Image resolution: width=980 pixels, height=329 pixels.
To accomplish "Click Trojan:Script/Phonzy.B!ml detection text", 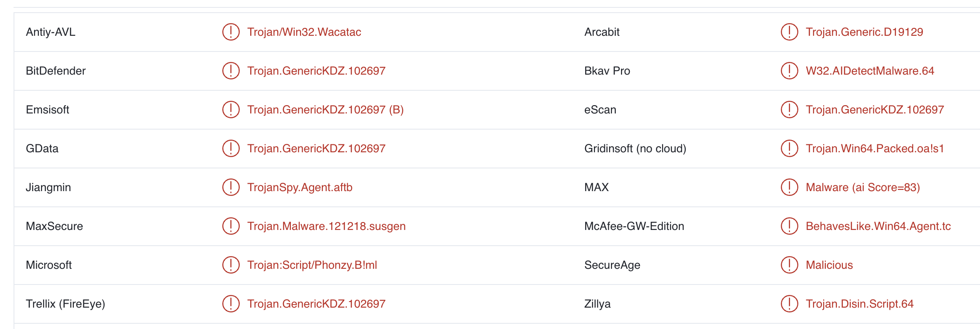I will point(312,265).
